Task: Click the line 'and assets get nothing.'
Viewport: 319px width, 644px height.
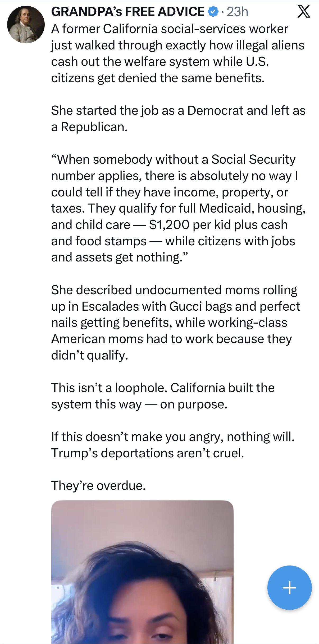Action: (x=120, y=257)
